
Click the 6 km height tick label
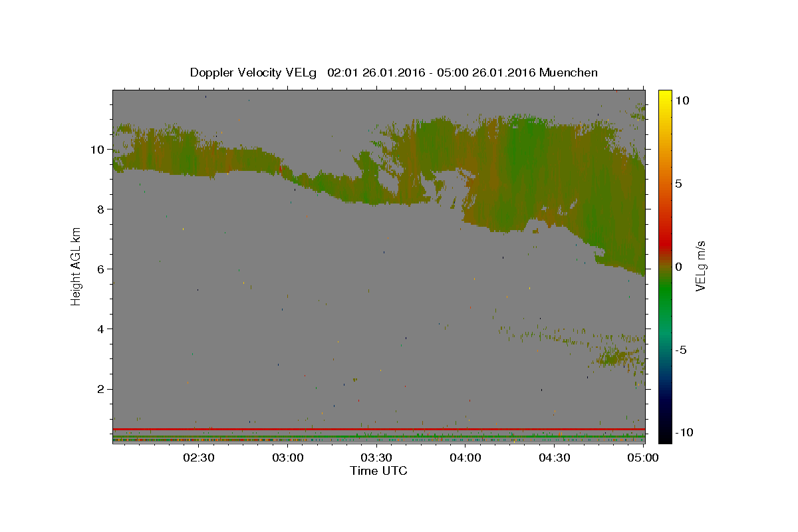(101, 269)
